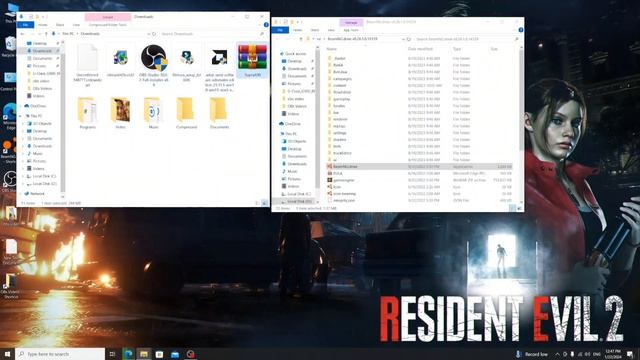Open Task View on taskbar
This screenshot has height=360, width=640.
click(112, 354)
